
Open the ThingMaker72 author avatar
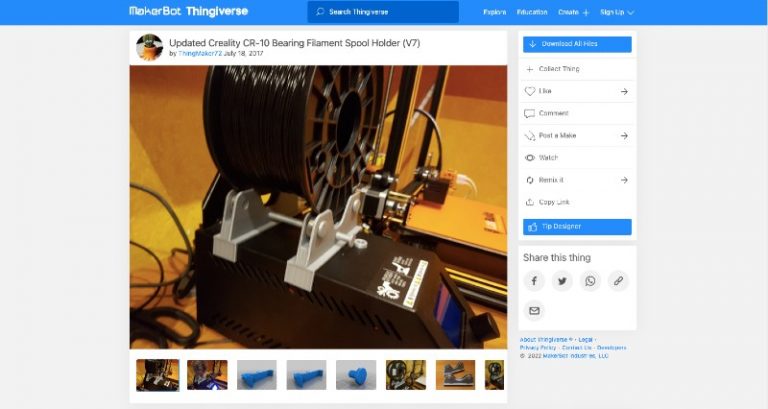click(x=149, y=47)
